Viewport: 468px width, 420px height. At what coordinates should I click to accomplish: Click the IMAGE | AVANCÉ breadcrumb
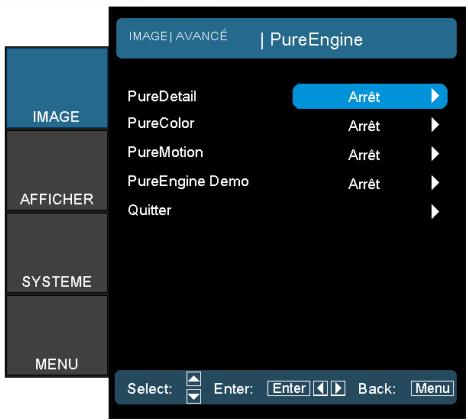click(x=178, y=36)
